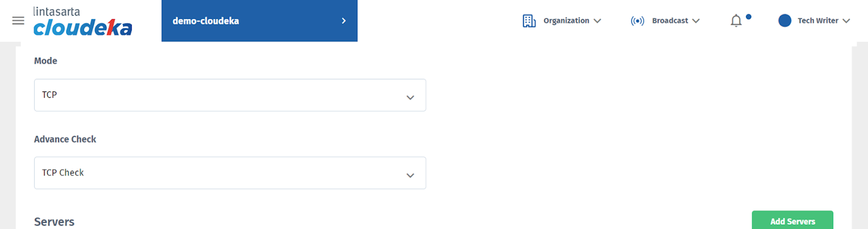Click the Broadcast signal icon

coord(637,21)
